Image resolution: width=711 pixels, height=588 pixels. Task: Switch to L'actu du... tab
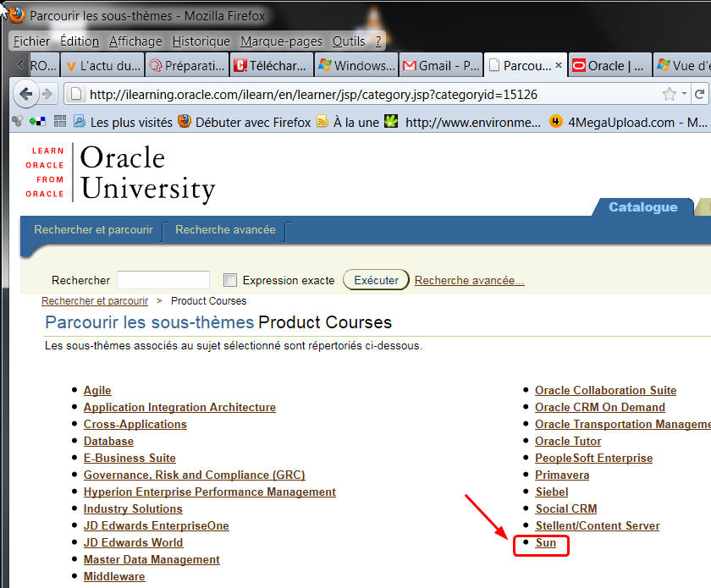pos(102,66)
